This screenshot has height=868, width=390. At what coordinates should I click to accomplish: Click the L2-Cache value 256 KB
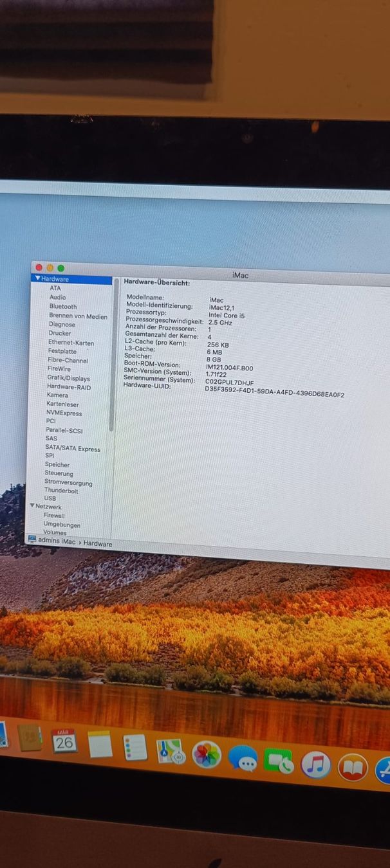click(218, 345)
